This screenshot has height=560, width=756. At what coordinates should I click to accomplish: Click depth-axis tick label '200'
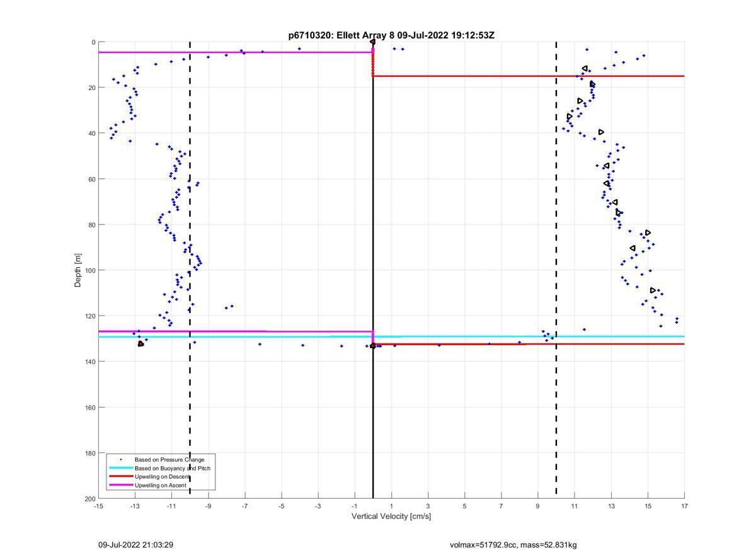point(89,499)
